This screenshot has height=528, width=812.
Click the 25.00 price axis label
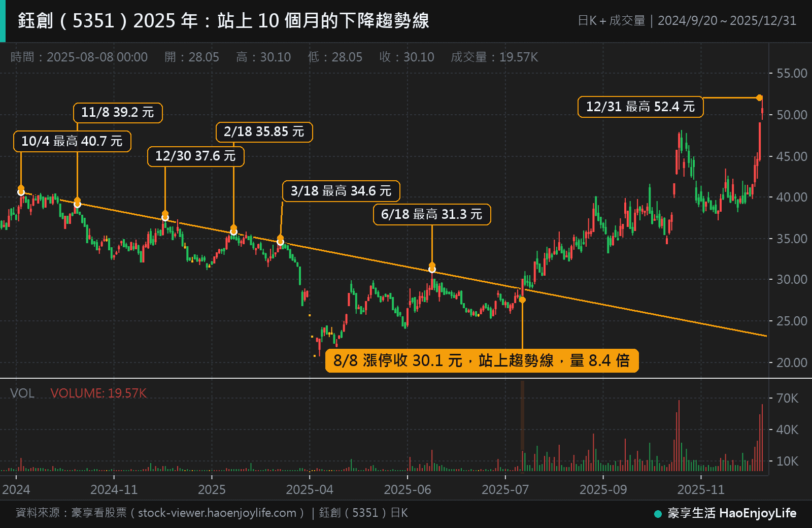click(792, 321)
